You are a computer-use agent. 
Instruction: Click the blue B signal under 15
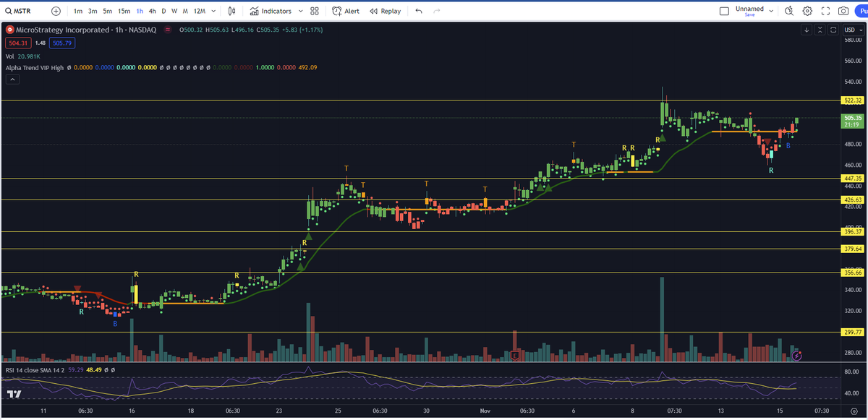click(788, 146)
